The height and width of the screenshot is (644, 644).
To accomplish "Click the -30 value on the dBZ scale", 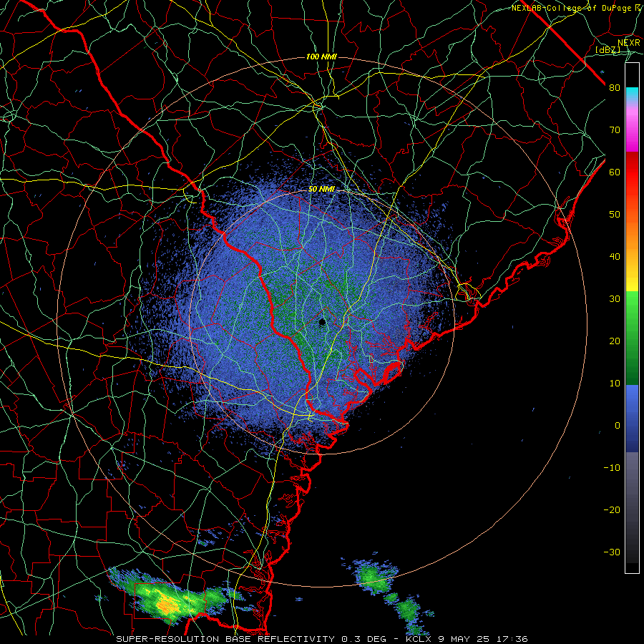I will click(612, 552).
